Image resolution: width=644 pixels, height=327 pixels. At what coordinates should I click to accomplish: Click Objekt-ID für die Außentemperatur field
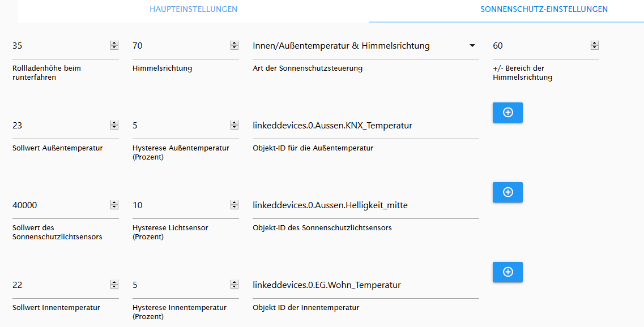point(365,126)
